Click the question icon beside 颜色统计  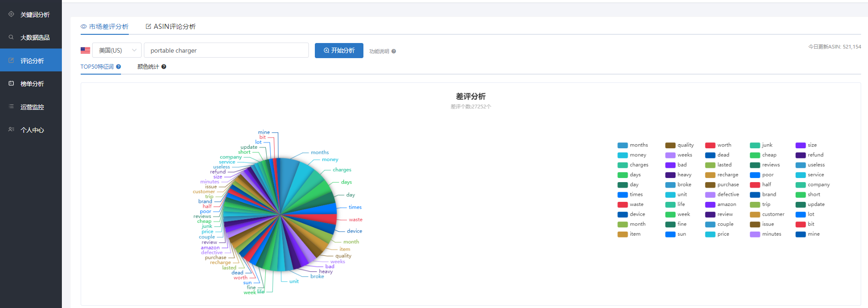coord(164,67)
